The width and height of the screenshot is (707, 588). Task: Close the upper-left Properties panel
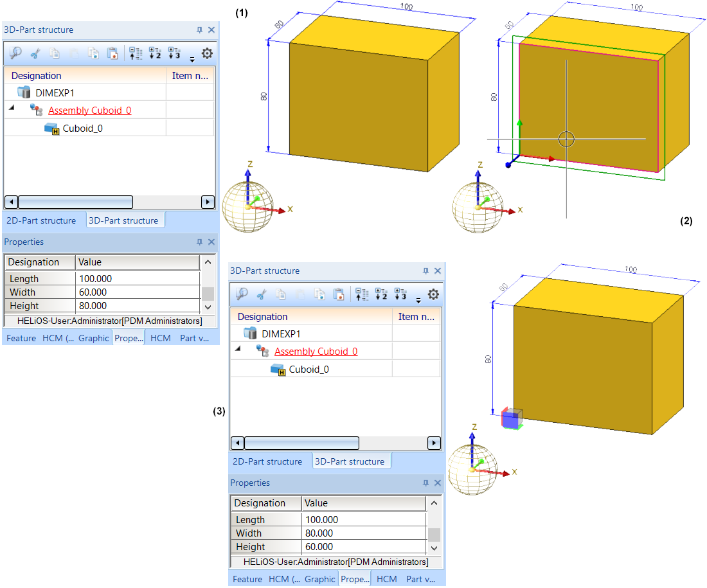(x=211, y=242)
